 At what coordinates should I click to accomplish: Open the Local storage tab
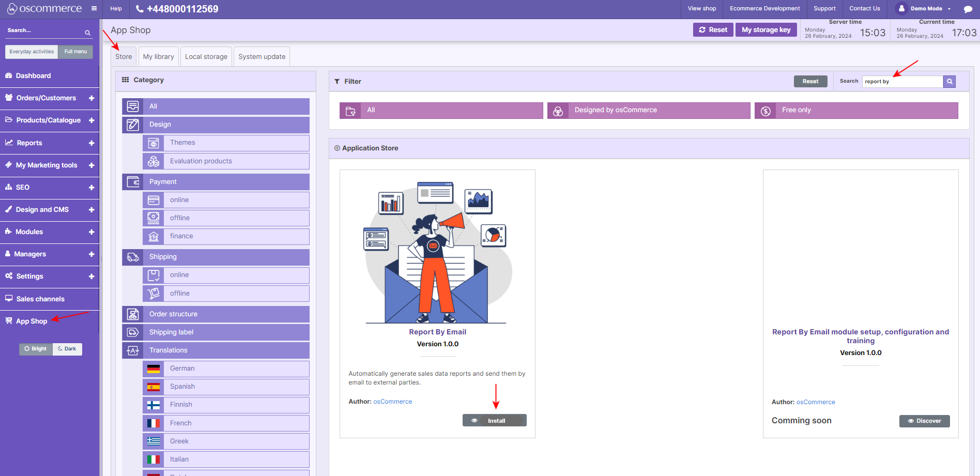[206, 57]
